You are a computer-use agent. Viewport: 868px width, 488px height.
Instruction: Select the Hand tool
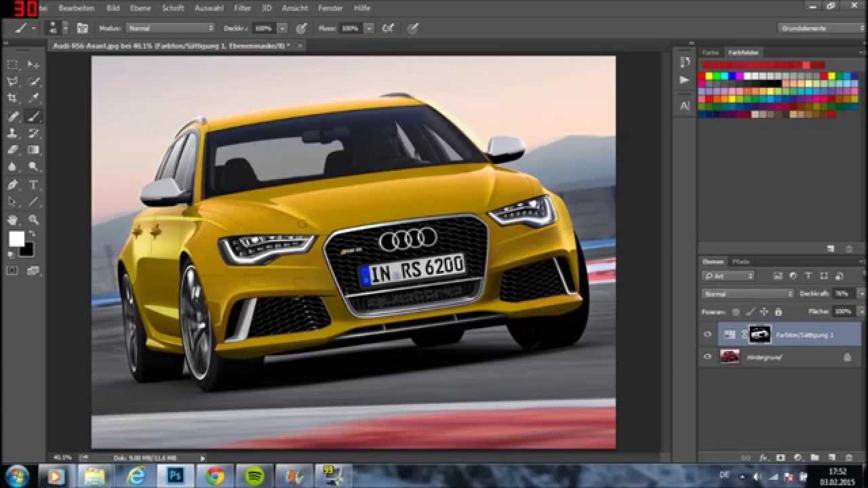click(x=12, y=220)
